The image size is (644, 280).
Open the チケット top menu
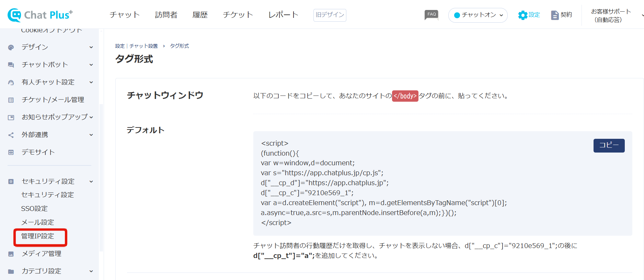(238, 15)
